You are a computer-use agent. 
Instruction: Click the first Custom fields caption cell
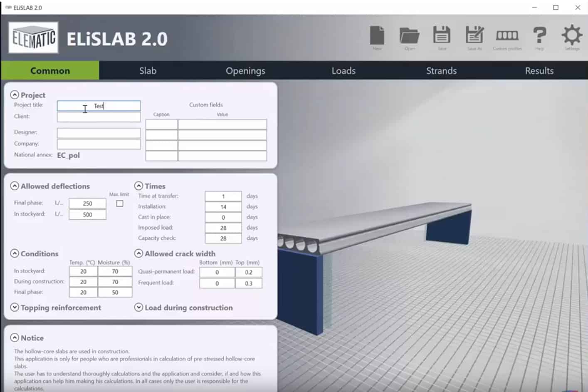pos(162,124)
